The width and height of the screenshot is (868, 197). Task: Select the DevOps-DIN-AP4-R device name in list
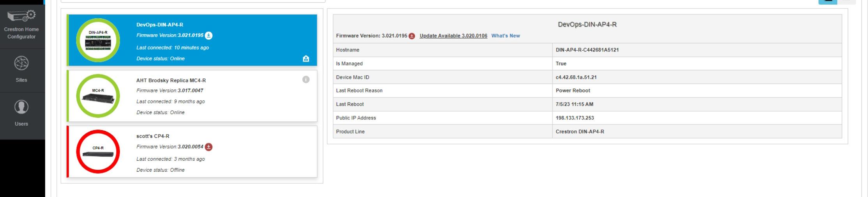[160, 25]
